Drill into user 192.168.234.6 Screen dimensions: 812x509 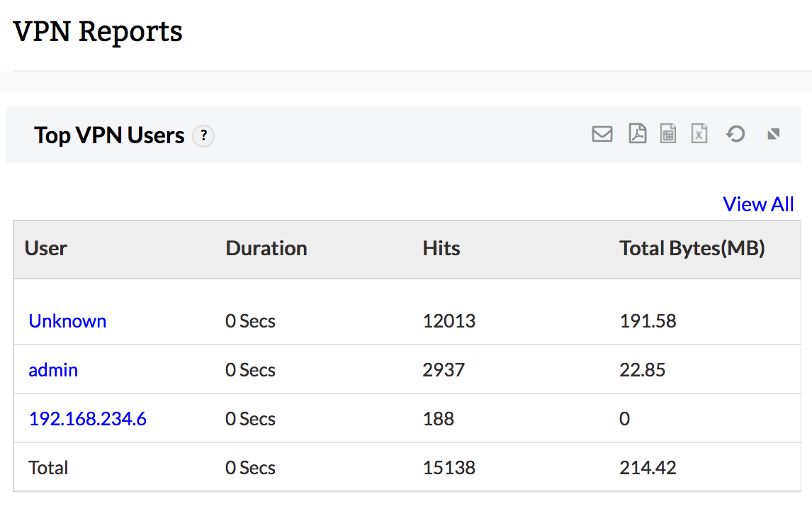click(87, 419)
